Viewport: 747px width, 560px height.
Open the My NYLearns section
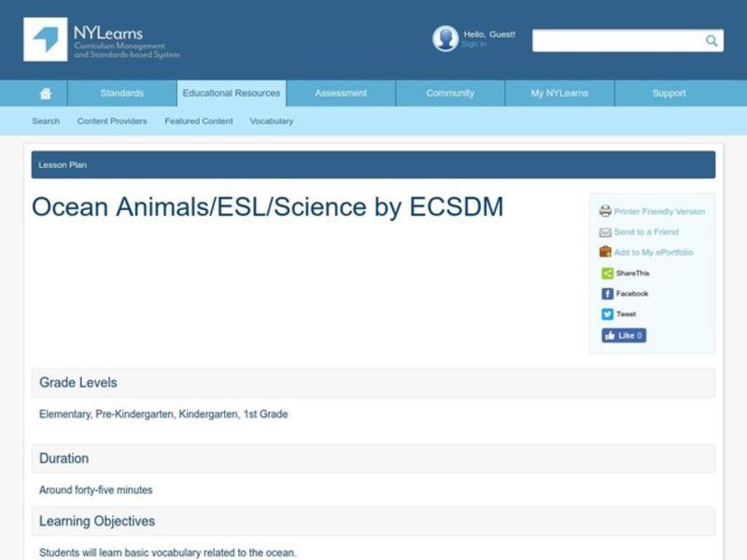[558, 92]
